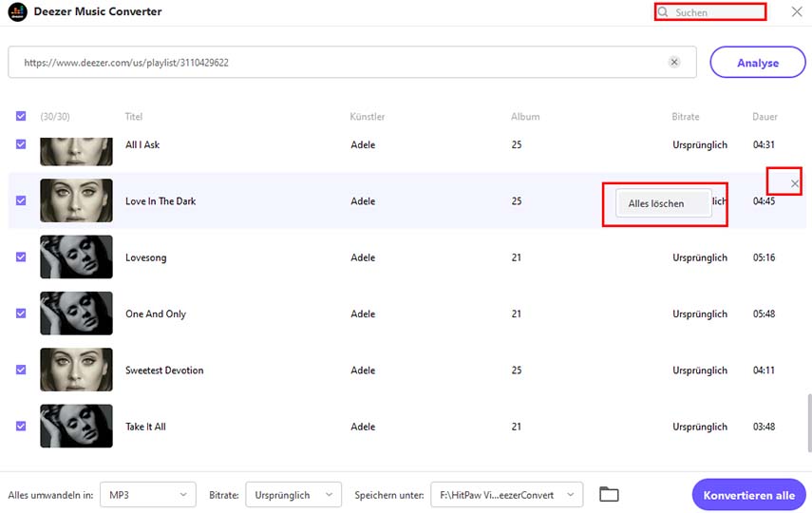Click album 21 in One And Only row
This screenshot has height=513, width=812.
click(517, 314)
